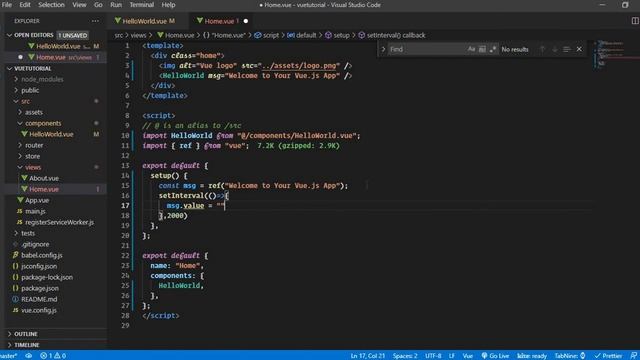The image size is (640, 360).
Task: Open the Run menu
Action: pyautogui.click(x=116, y=5)
